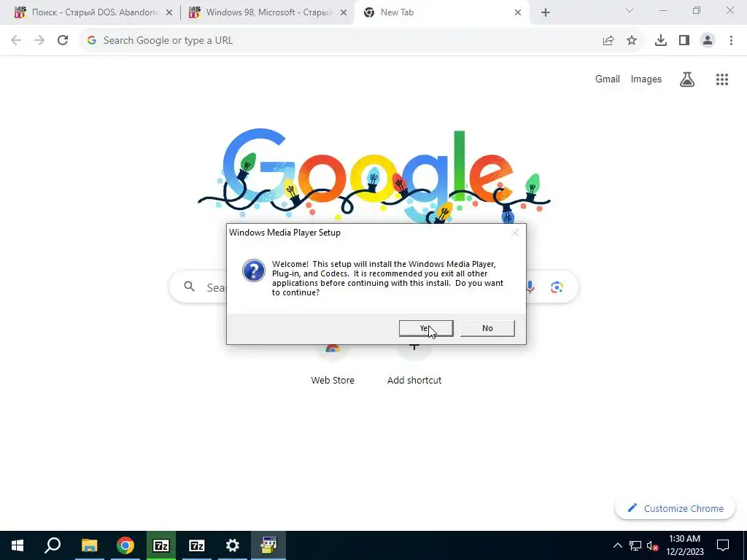Close the Windows 98, Microsoft tab

click(x=344, y=13)
